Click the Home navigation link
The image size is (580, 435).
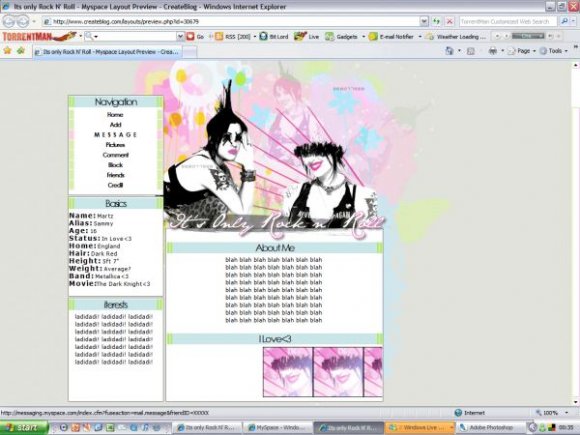coord(115,115)
